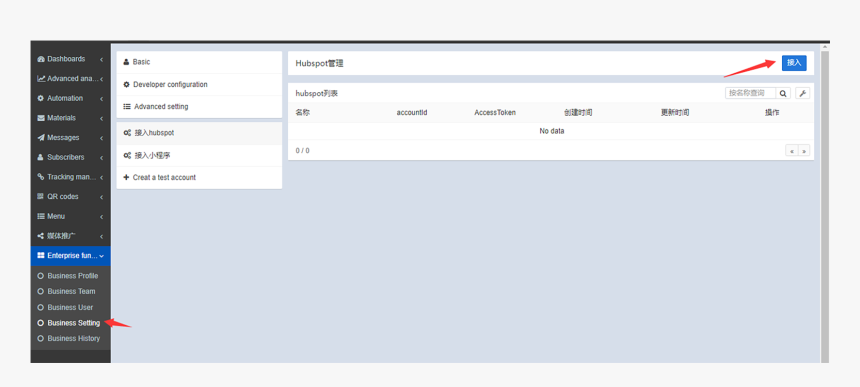This screenshot has height=387, width=860.
Task: Click the accountId column header
Action: (x=412, y=113)
